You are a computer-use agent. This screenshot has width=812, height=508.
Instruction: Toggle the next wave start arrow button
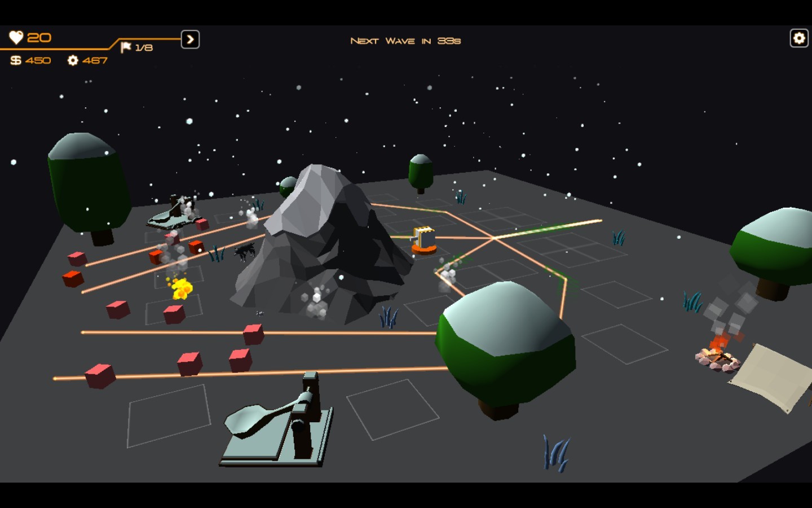190,40
